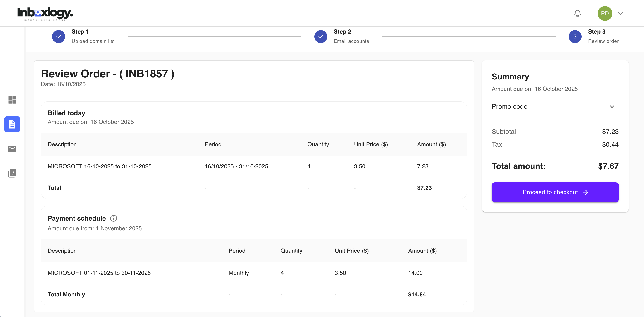Viewport: 644px width, 317px height.
Task: Click the Payment schedule info icon
Action: pos(114,219)
